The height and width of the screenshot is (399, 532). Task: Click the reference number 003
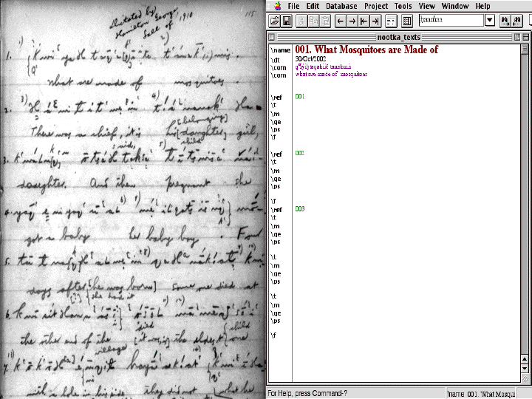tap(300, 209)
